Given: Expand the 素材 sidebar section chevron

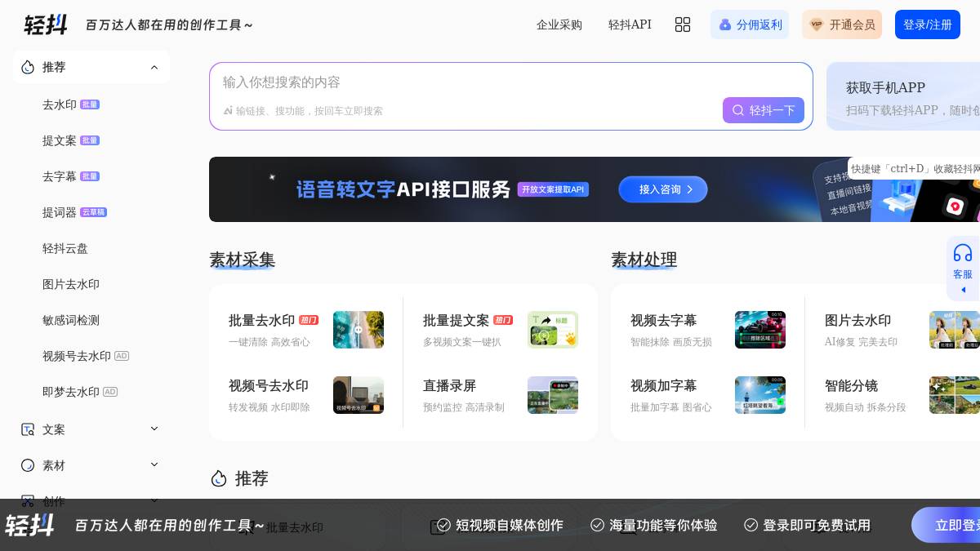Looking at the screenshot, I should pos(154,464).
